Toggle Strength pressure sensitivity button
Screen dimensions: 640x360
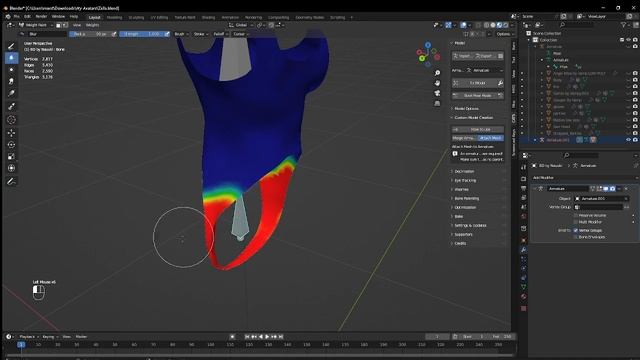coord(167,34)
